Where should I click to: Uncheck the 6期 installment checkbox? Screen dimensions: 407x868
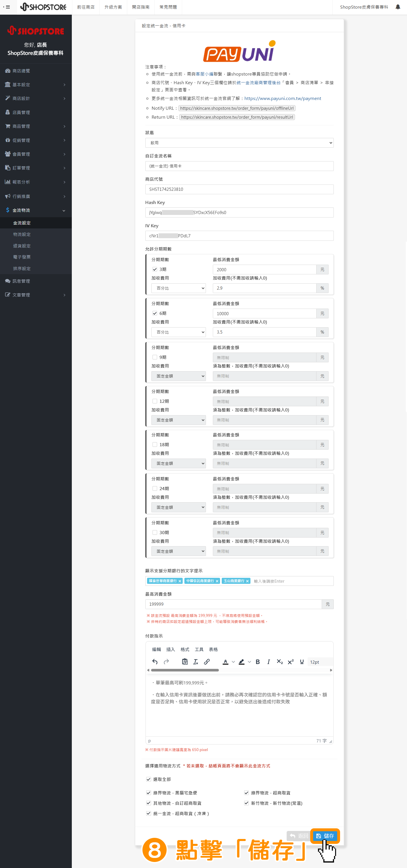155,313
